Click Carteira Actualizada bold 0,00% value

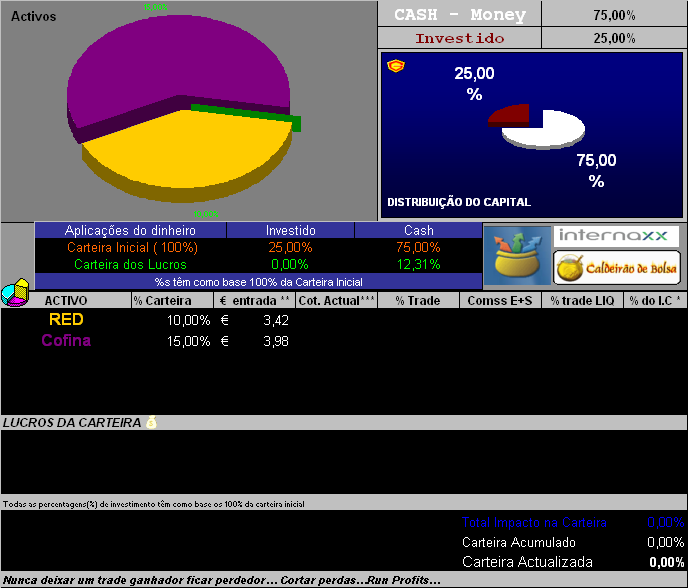tap(666, 562)
